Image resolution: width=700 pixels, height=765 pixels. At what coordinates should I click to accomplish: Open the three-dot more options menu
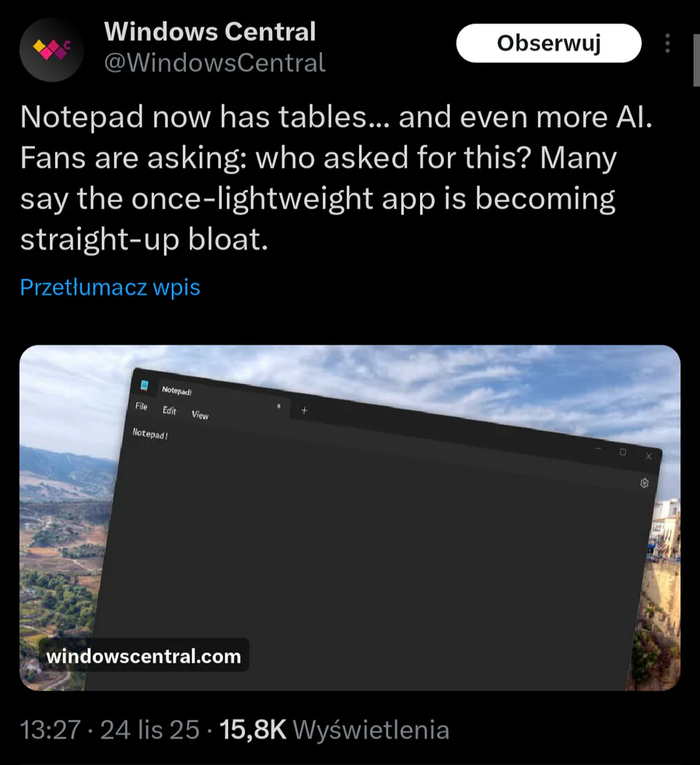point(667,44)
